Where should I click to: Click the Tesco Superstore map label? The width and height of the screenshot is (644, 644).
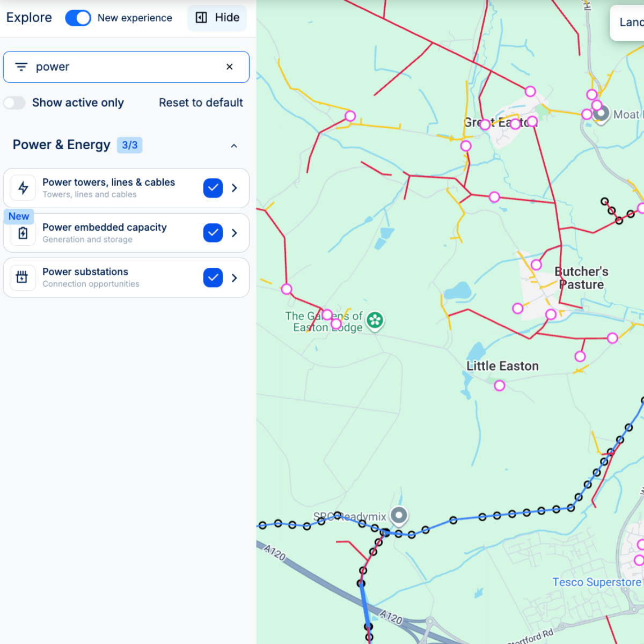[x=596, y=582]
